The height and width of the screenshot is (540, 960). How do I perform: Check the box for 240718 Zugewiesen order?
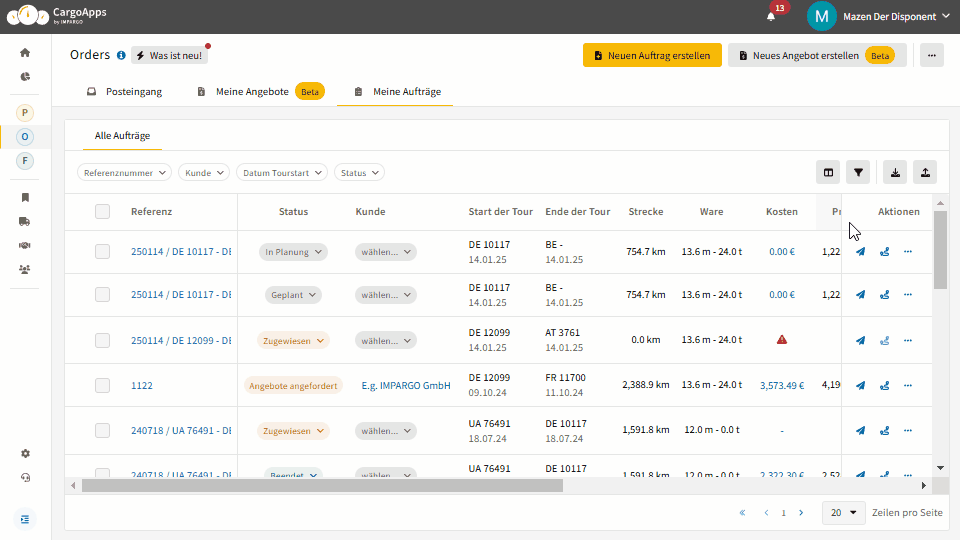pyautogui.click(x=102, y=430)
